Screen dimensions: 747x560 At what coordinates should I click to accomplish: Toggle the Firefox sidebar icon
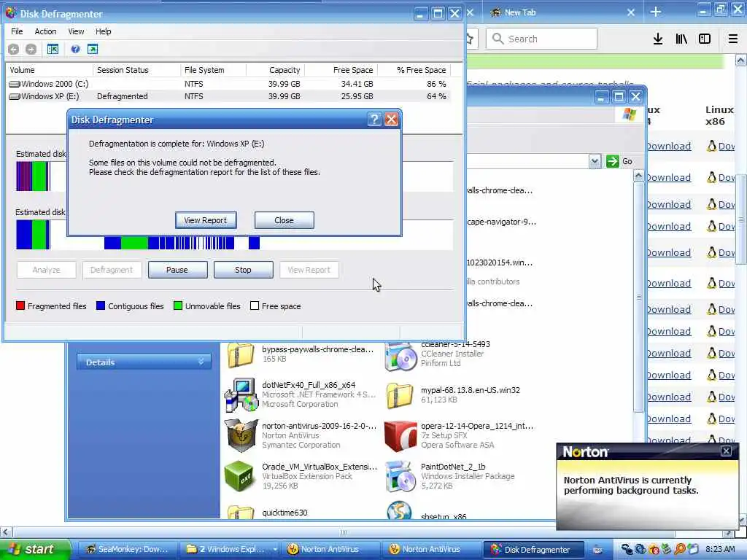(705, 39)
